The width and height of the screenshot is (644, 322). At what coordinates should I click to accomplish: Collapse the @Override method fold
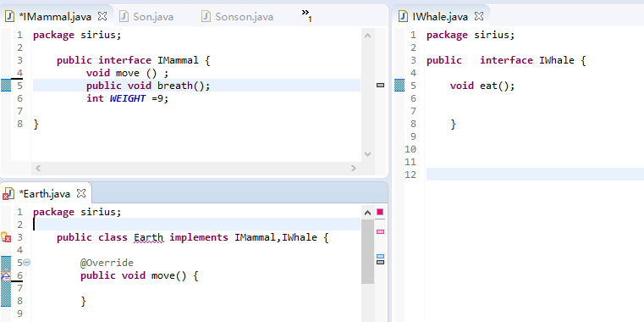click(27, 263)
